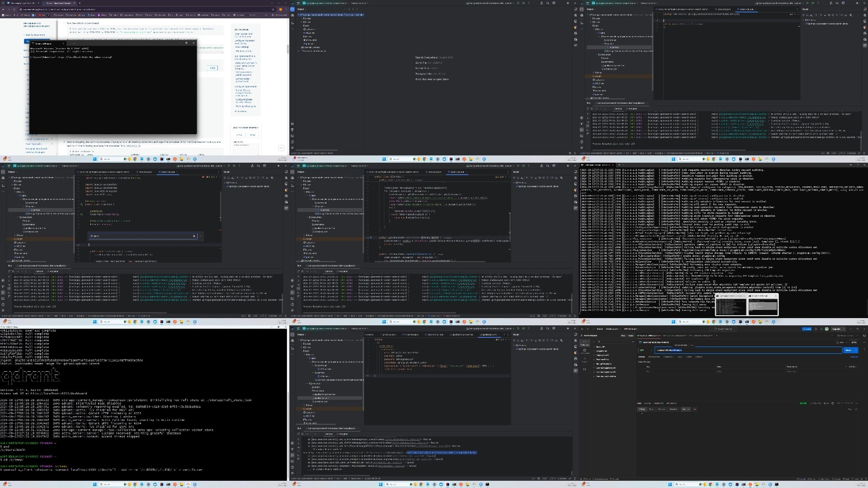Click the Postman user avatar icon
This screenshot has width=868, height=488.
(827, 329)
